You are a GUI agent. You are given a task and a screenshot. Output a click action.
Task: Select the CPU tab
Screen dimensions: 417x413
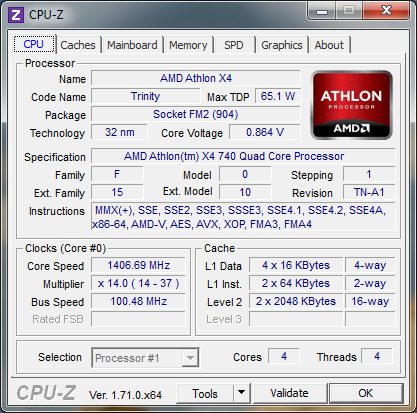point(34,44)
